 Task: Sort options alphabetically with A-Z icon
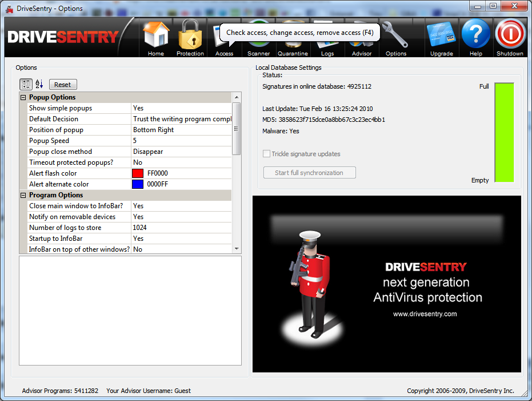[x=39, y=84]
